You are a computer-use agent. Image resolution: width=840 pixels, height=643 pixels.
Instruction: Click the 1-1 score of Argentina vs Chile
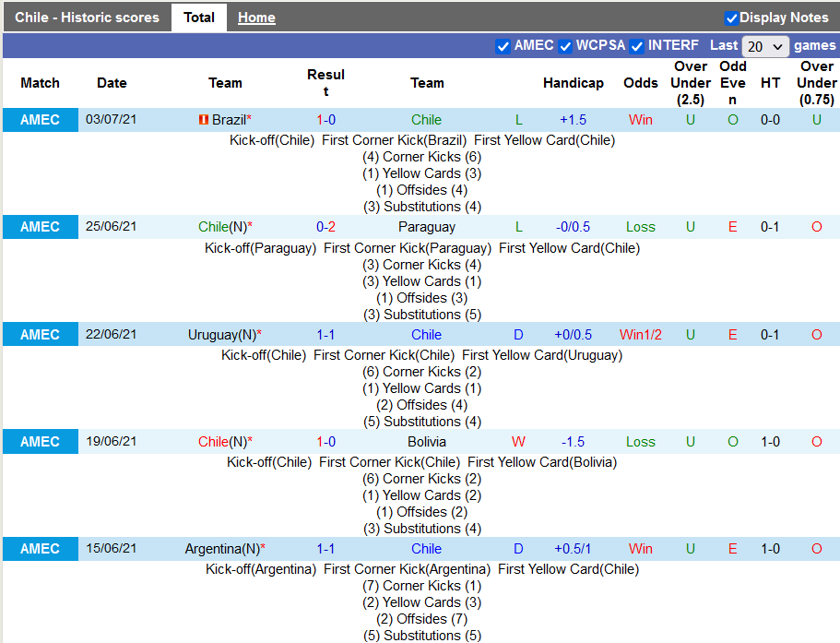tap(325, 549)
